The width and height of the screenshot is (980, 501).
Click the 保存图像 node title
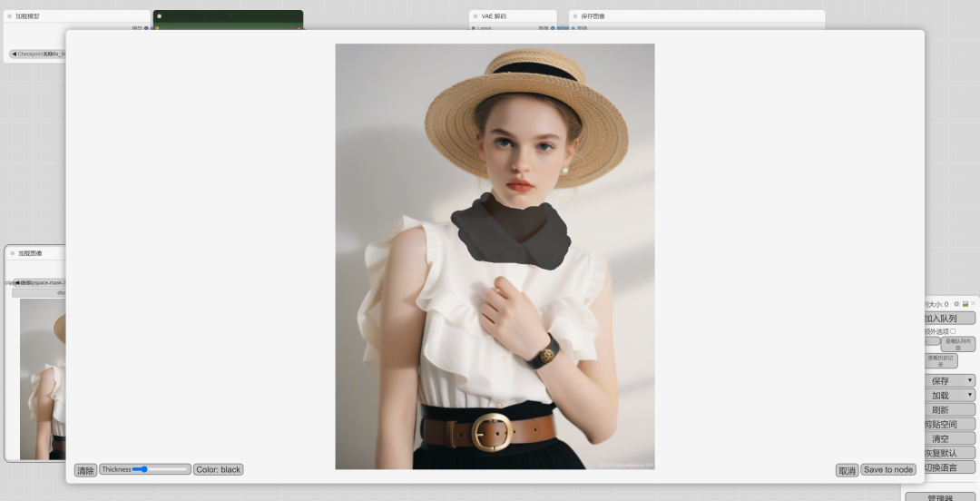pyautogui.click(x=593, y=16)
